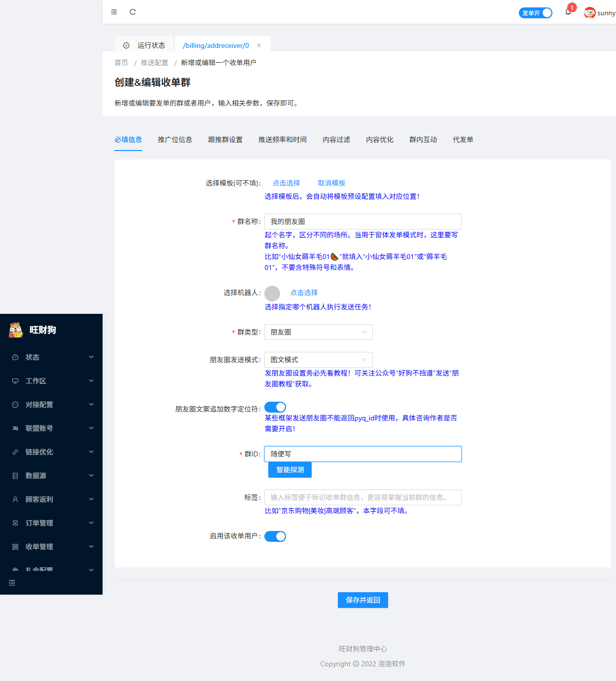Screen dimensions: 616x681
Task: Click the 智能探测 button
Action: tap(290, 470)
